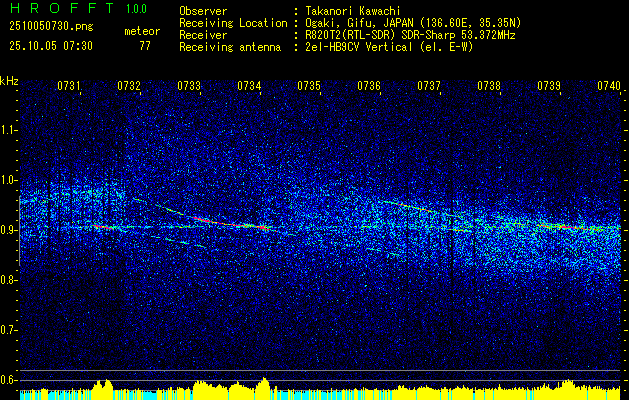
Task: Click the Receiving Location label
Action: click(x=233, y=23)
